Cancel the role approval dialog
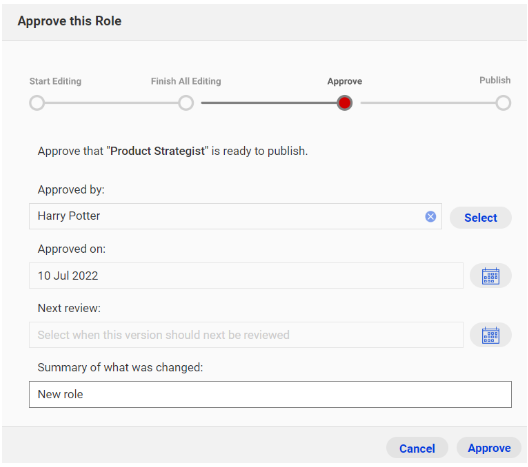Viewport: 528px width, 467px height. coord(417,448)
